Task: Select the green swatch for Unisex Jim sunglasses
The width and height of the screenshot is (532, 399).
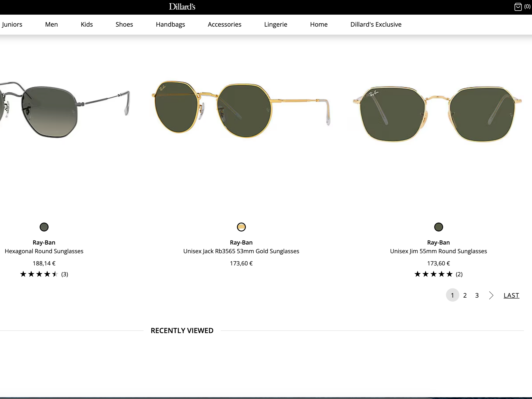Action: [x=438, y=227]
